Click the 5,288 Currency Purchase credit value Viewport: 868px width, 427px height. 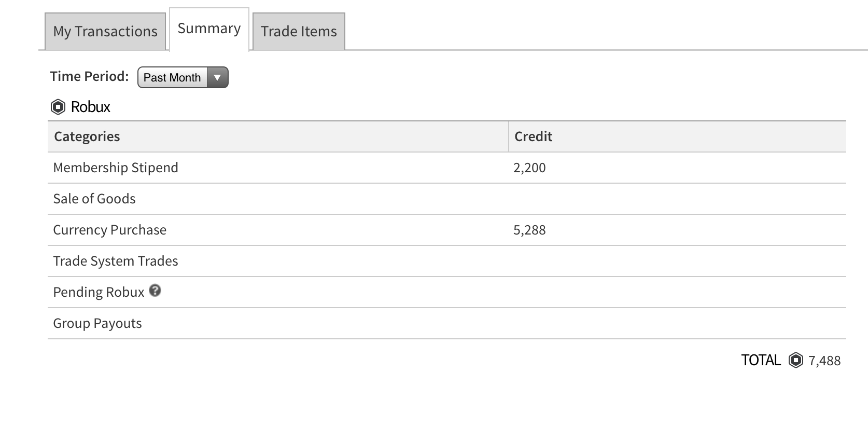coord(529,230)
